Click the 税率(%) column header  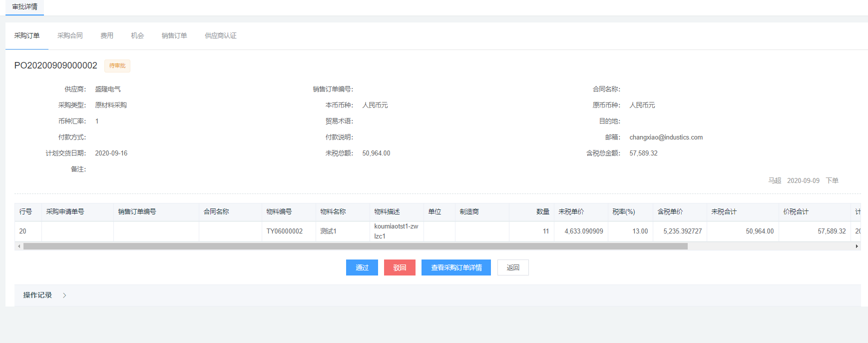click(x=624, y=212)
